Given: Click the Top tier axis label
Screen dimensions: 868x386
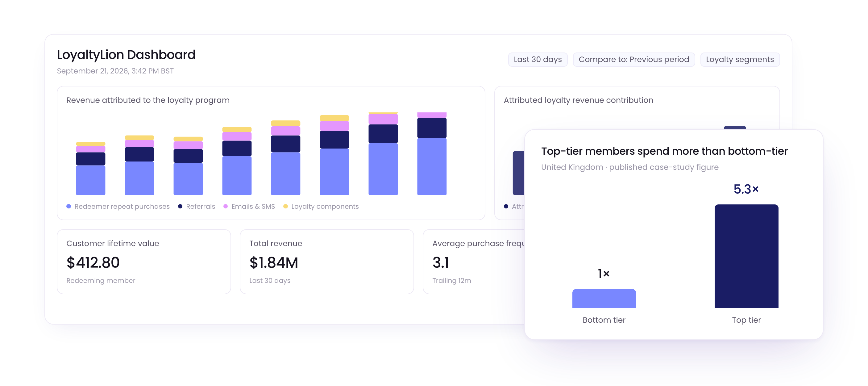Looking at the screenshot, I should tap(746, 320).
